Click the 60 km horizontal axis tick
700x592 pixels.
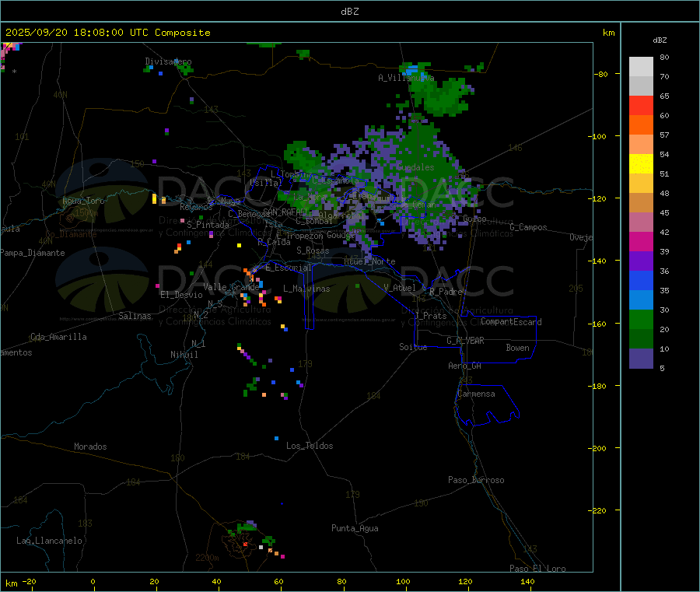coord(278,582)
